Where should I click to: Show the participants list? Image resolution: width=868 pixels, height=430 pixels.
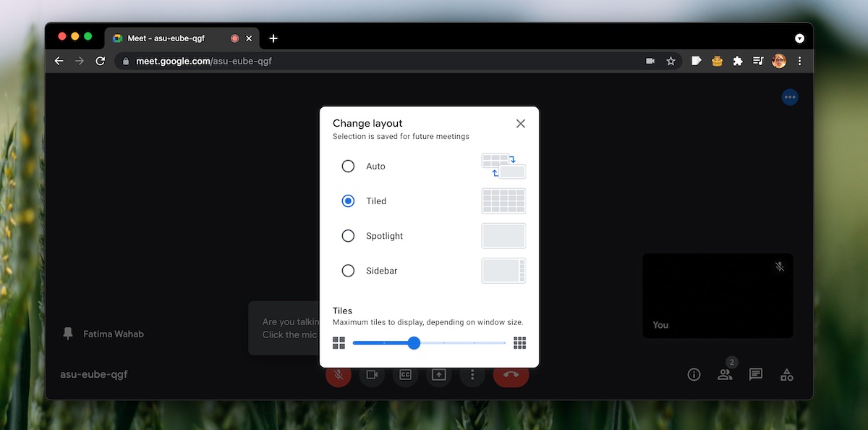click(x=724, y=375)
